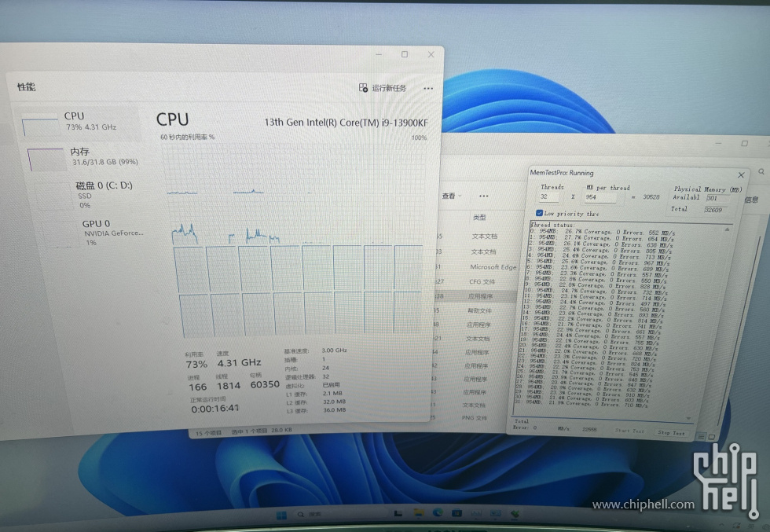
Task: Click the PNG 文件 row in File Explorer
Action: 475,417
